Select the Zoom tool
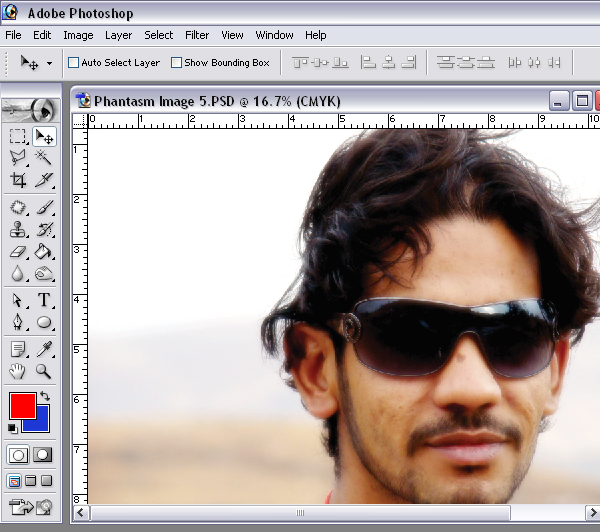Viewport: 600px width, 532px height. 44,371
